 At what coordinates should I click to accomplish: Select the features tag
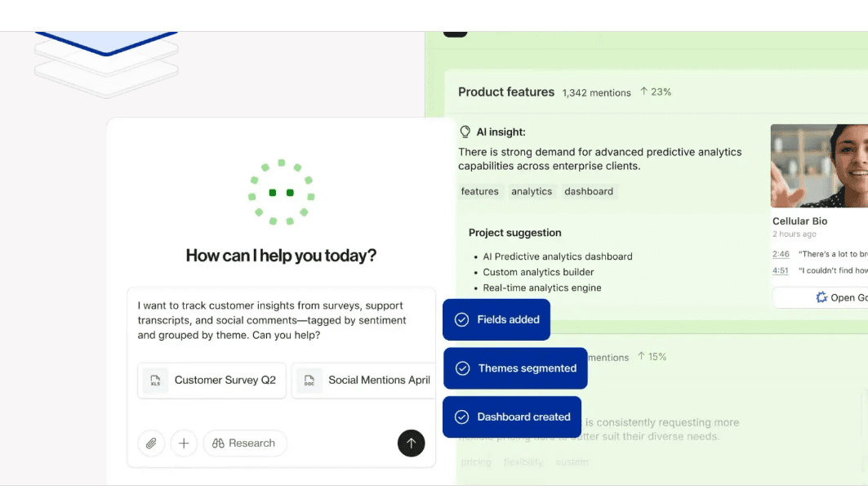[x=479, y=191]
